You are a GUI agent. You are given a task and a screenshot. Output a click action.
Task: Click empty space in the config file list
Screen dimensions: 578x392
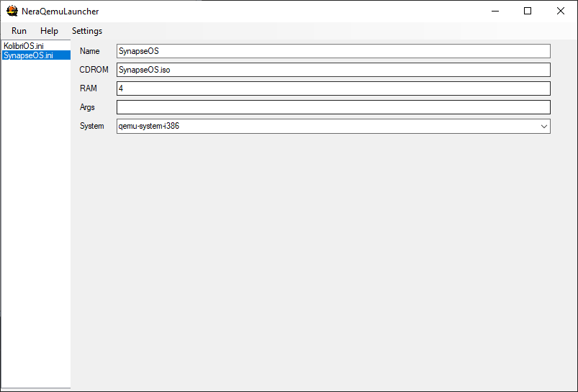pos(36,221)
